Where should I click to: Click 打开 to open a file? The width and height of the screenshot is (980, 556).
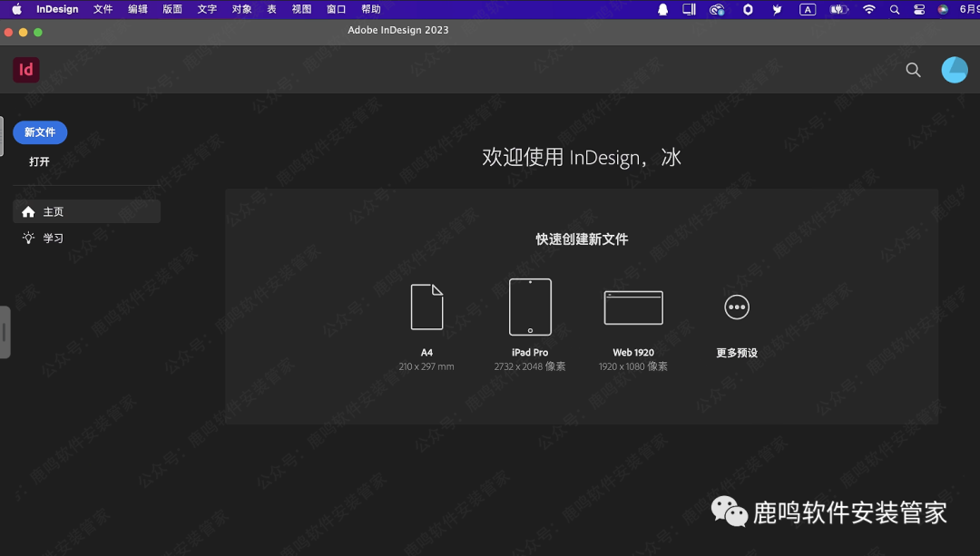tap(39, 161)
